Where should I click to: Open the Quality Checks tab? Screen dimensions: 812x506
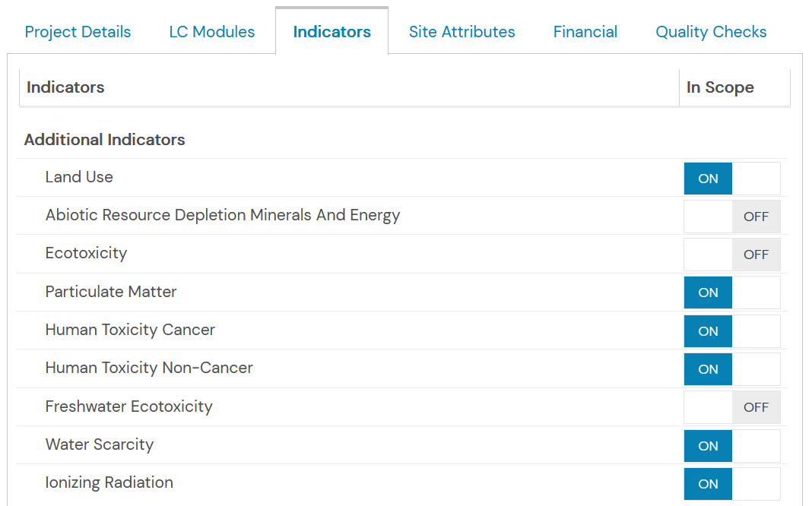point(711,32)
